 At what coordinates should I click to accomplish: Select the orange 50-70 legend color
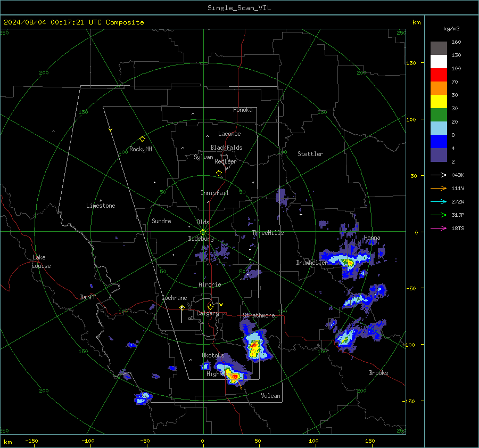click(x=439, y=88)
